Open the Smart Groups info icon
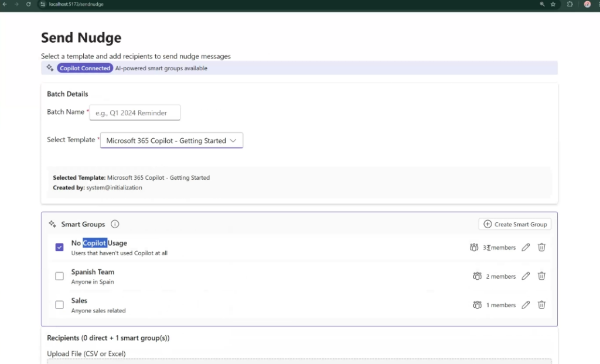 pyautogui.click(x=115, y=224)
